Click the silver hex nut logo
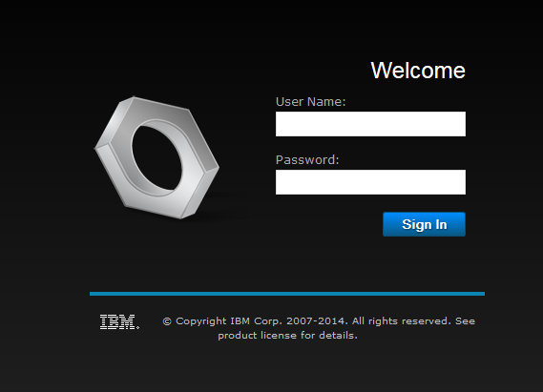 [x=157, y=157]
